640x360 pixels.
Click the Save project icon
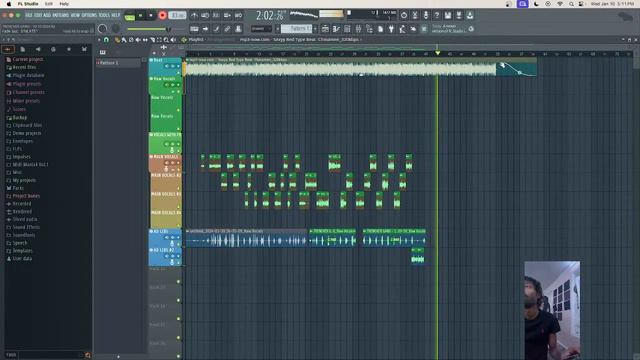448,16
